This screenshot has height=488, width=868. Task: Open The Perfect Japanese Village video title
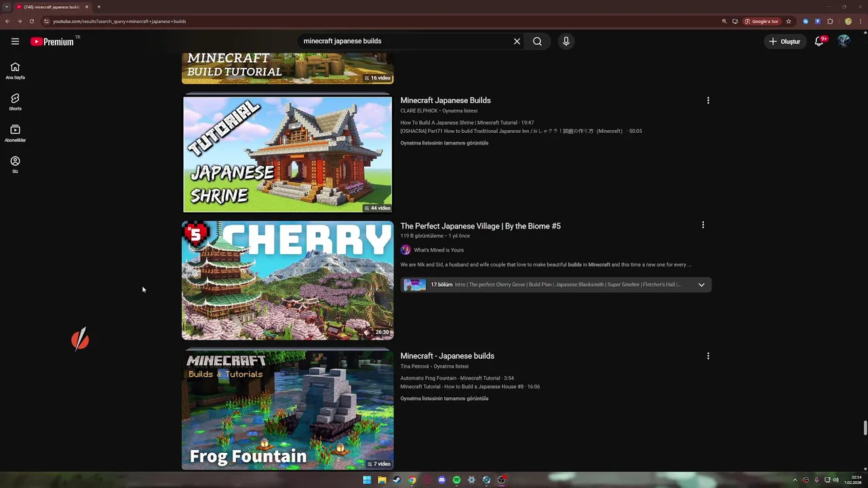[480, 226]
